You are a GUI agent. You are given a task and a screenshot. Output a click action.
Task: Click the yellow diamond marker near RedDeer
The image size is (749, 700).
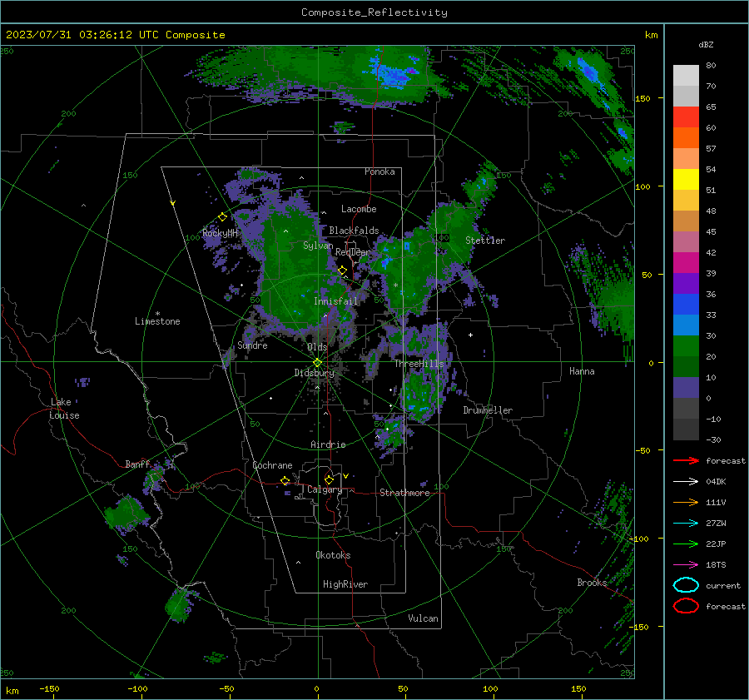click(x=342, y=271)
